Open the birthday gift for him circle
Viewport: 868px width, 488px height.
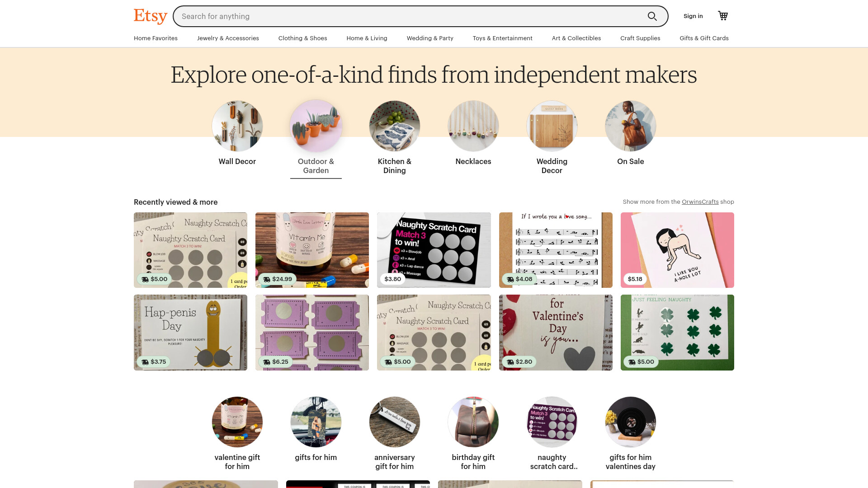click(473, 422)
